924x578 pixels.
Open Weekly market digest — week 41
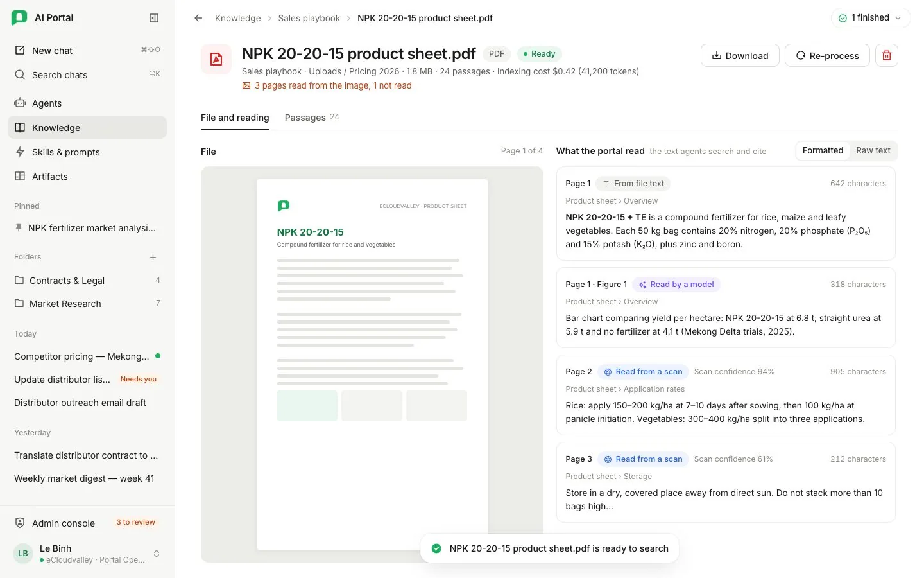pos(87,478)
